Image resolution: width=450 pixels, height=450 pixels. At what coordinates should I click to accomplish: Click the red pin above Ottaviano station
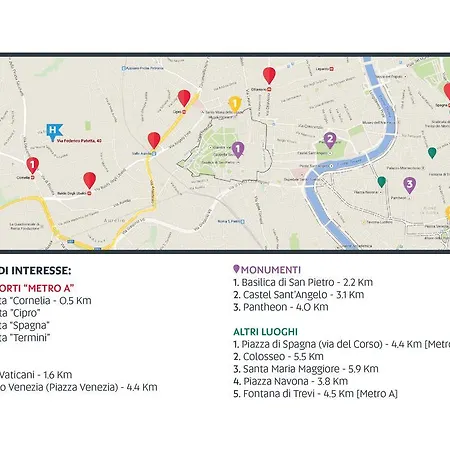pyautogui.click(x=269, y=75)
